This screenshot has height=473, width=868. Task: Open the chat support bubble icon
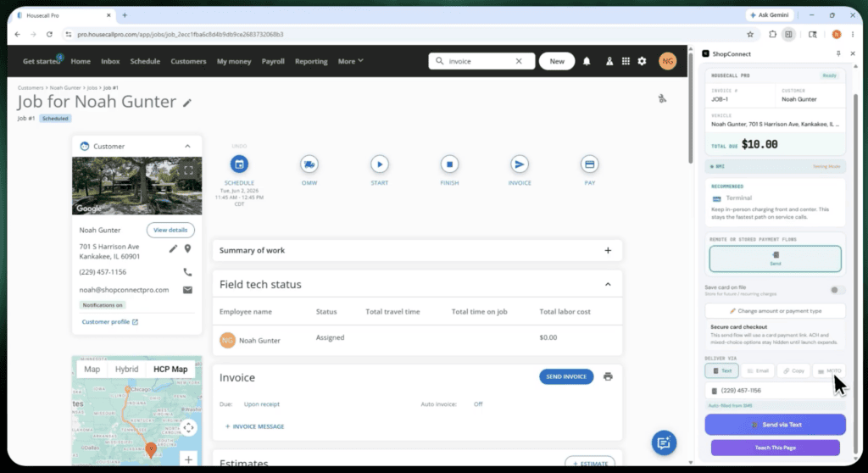click(x=664, y=442)
